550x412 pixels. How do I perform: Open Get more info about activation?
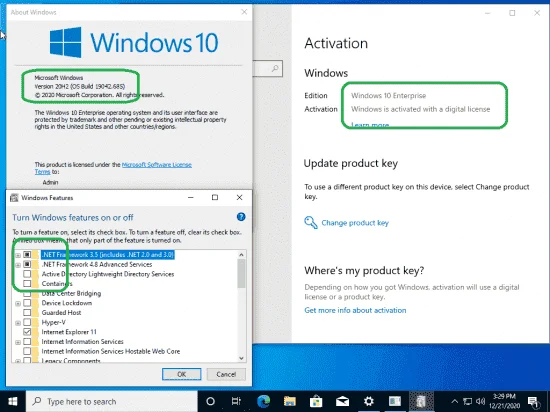pos(355,310)
